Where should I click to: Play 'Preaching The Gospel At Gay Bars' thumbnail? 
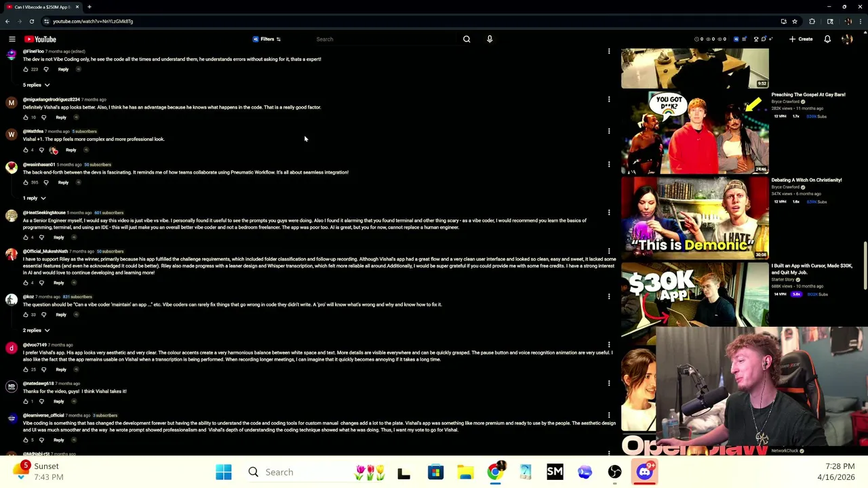pos(695,132)
